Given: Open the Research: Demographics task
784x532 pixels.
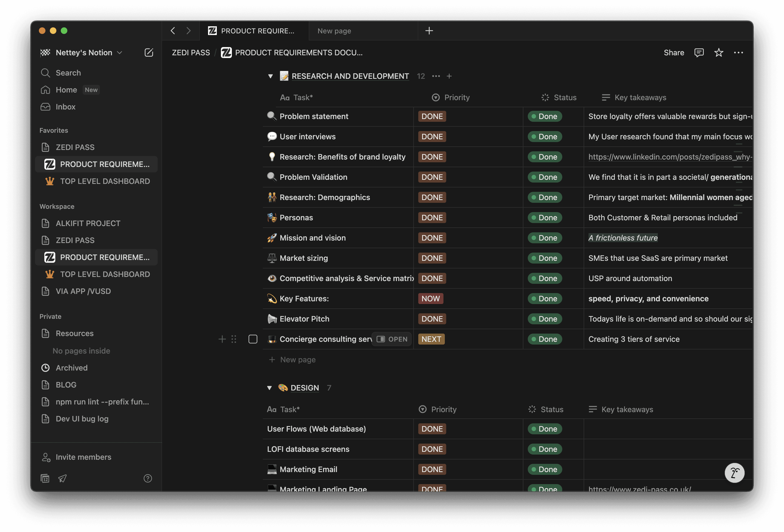Looking at the screenshot, I should (325, 197).
